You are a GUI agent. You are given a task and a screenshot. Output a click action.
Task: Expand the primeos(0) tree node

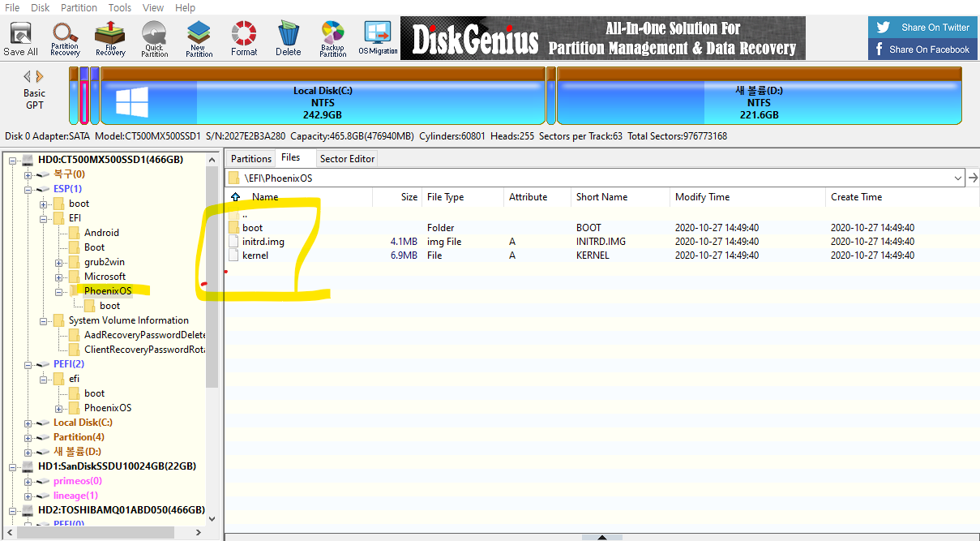[28, 481]
